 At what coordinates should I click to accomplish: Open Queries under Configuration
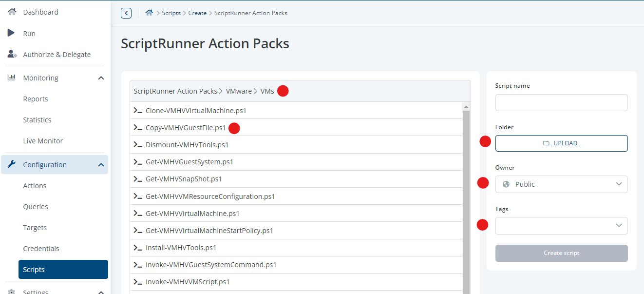click(36, 207)
